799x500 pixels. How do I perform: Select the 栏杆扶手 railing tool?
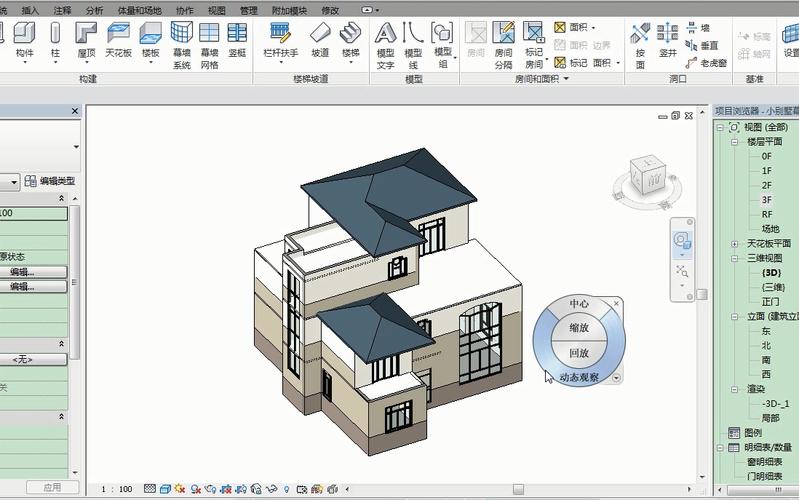click(x=281, y=40)
